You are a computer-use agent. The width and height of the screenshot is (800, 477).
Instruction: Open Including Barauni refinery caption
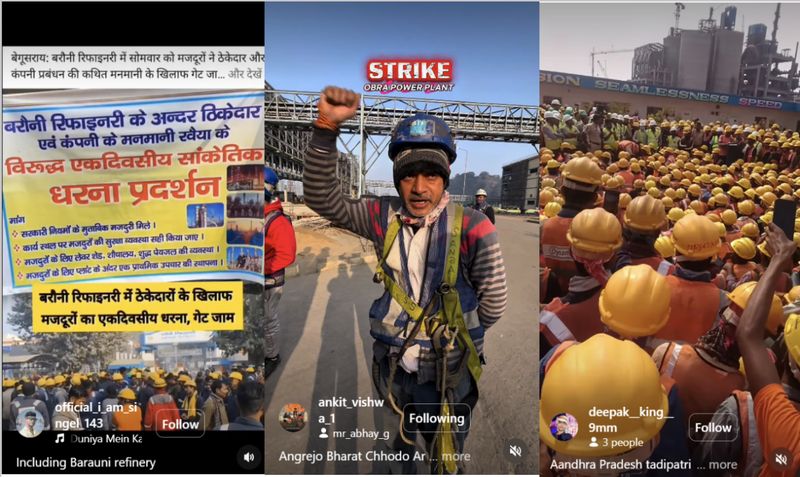click(x=86, y=462)
